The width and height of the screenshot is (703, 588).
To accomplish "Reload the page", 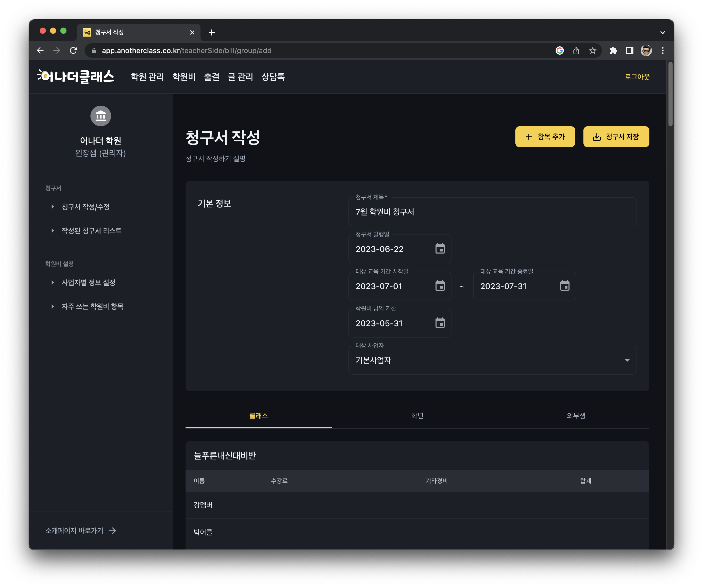I will coord(73,51).
